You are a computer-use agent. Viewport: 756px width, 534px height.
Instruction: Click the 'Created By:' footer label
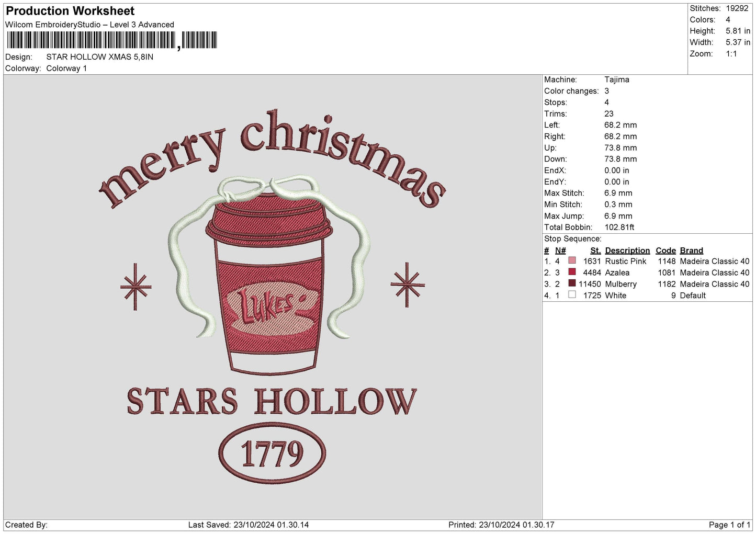26,525
